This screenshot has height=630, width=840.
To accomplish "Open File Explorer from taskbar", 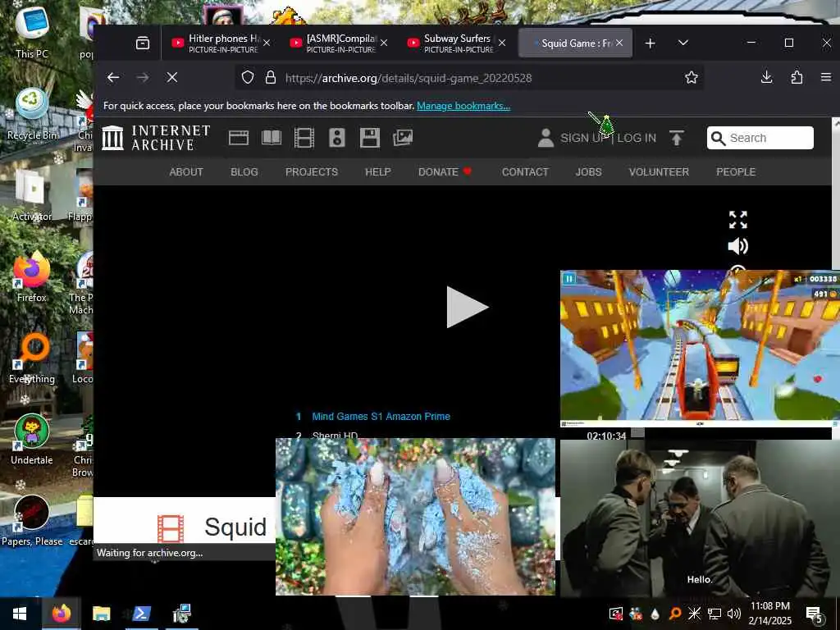I will pos(101,614).
